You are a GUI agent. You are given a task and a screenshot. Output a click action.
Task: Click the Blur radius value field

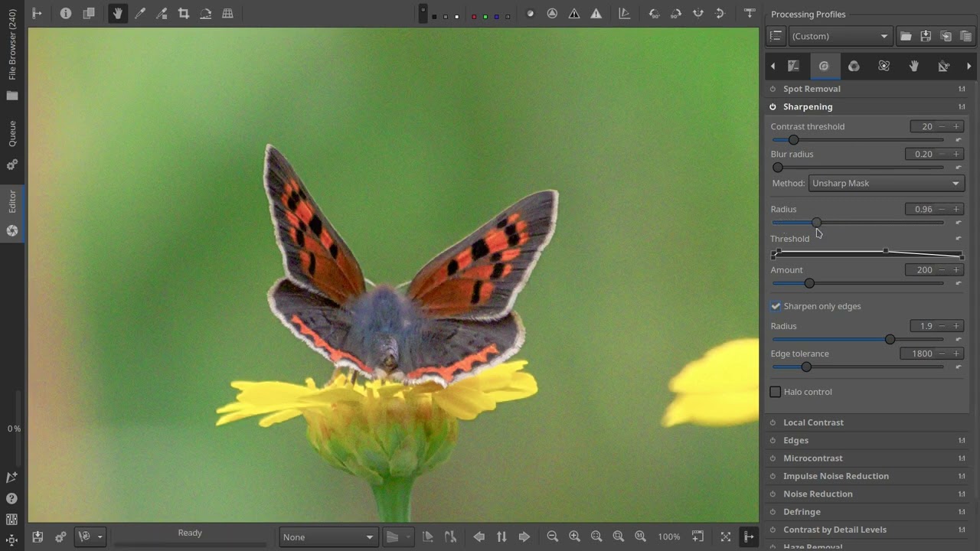[x=920, y=154]
